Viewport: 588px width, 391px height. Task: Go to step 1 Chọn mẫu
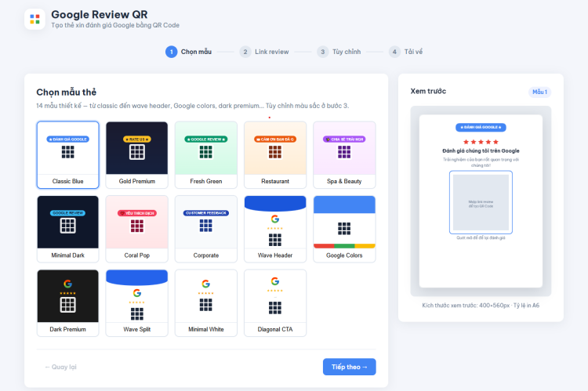189,52
